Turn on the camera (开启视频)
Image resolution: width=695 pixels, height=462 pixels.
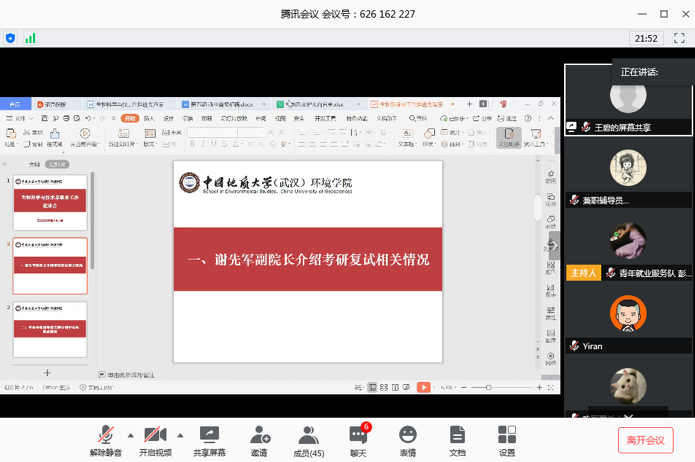coord(154,440)
